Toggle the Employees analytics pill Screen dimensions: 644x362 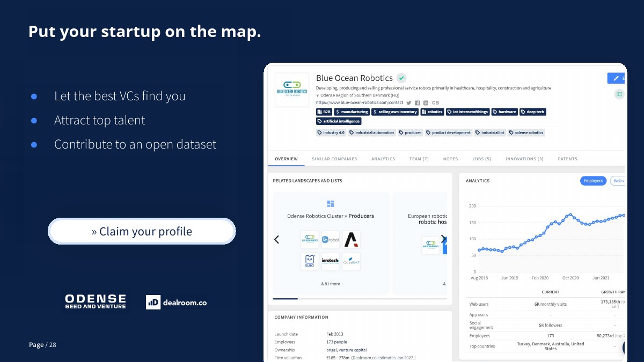click(x=593, y=181)
